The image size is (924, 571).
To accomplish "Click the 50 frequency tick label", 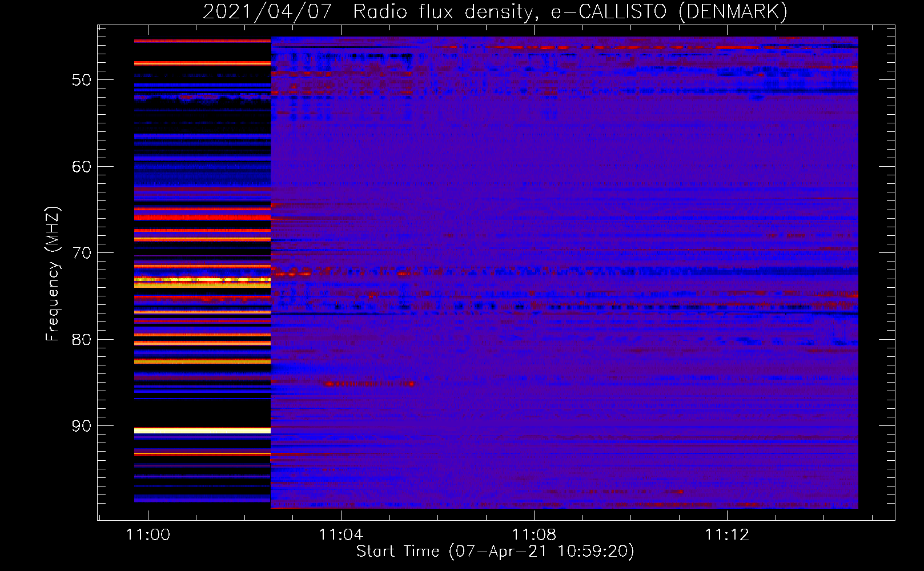I will tap(82, 80).
